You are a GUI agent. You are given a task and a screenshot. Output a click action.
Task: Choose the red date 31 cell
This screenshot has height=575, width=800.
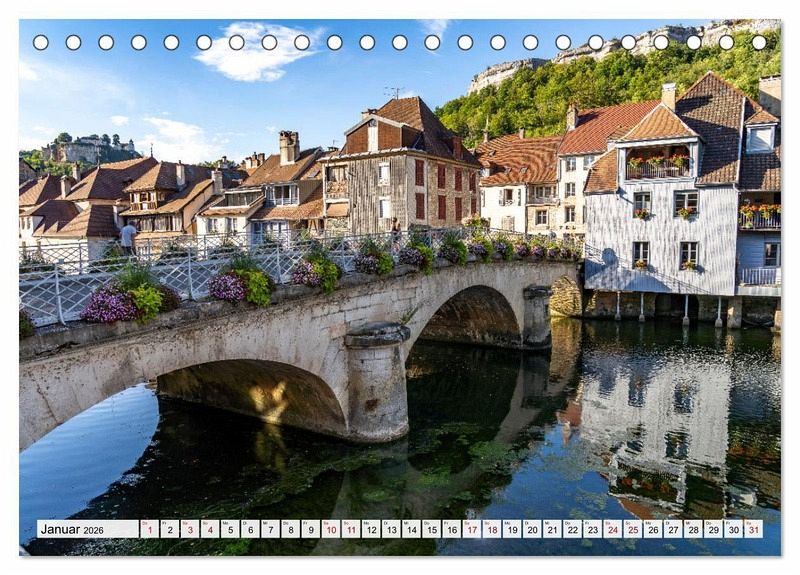[x=754, y=529]
